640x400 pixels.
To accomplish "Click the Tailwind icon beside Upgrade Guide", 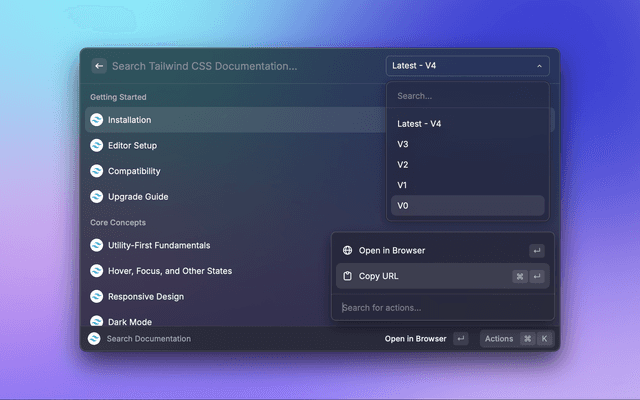I will 96,196.
